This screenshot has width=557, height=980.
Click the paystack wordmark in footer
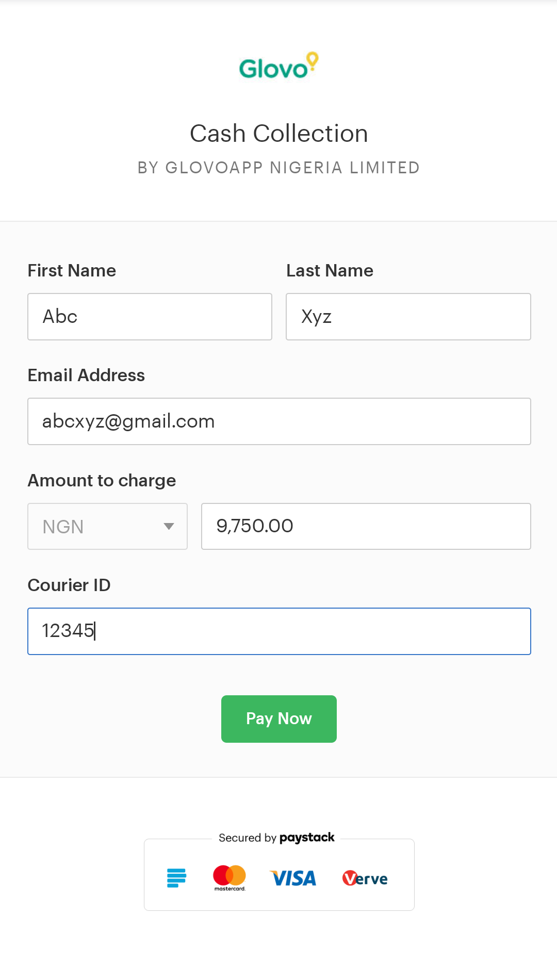[307, 838]
